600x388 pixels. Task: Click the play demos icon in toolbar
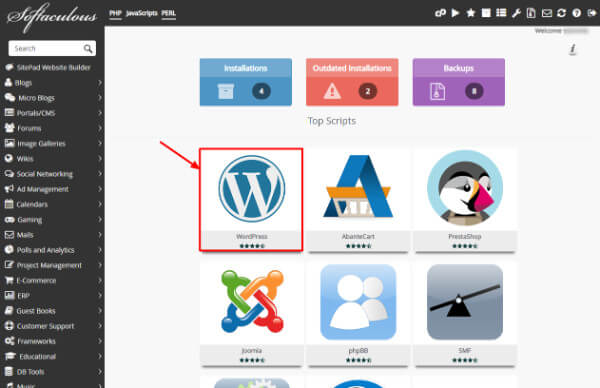point(455,13)
